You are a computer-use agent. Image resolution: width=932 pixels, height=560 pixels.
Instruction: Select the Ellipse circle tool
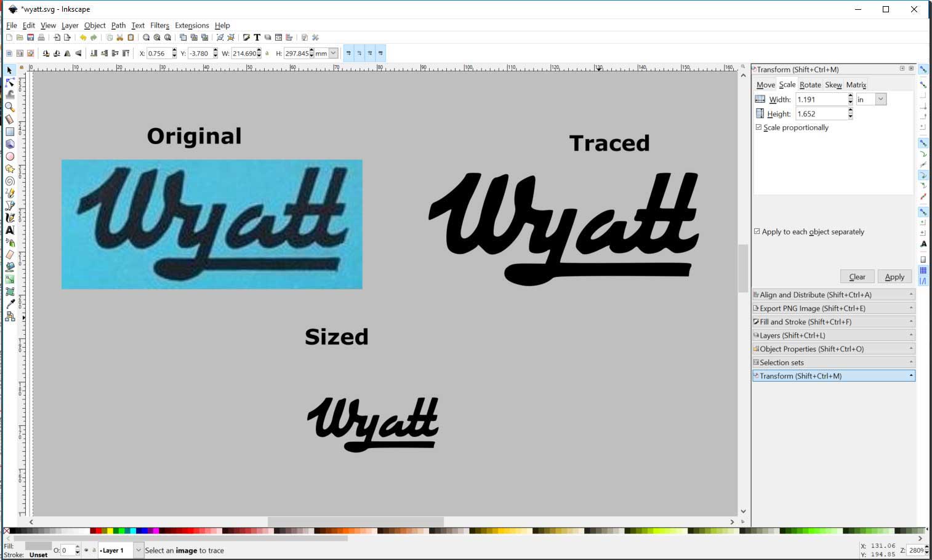(9, 156)
